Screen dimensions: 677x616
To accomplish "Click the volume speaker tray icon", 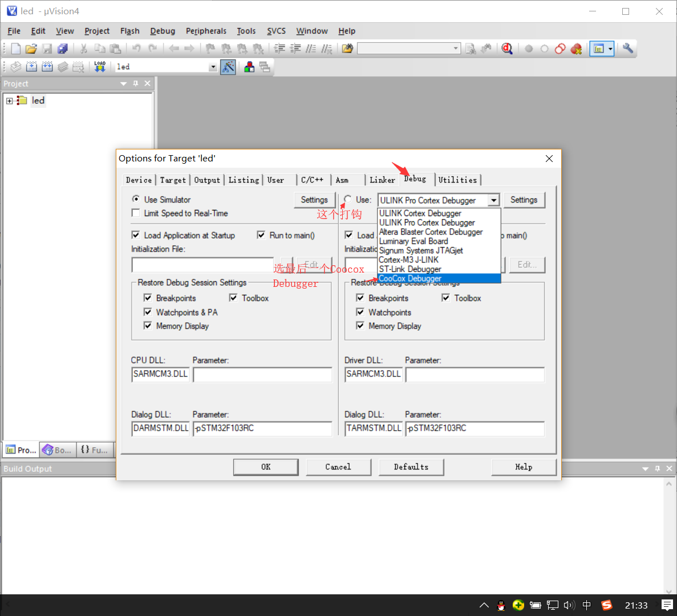I will point(570,605).
